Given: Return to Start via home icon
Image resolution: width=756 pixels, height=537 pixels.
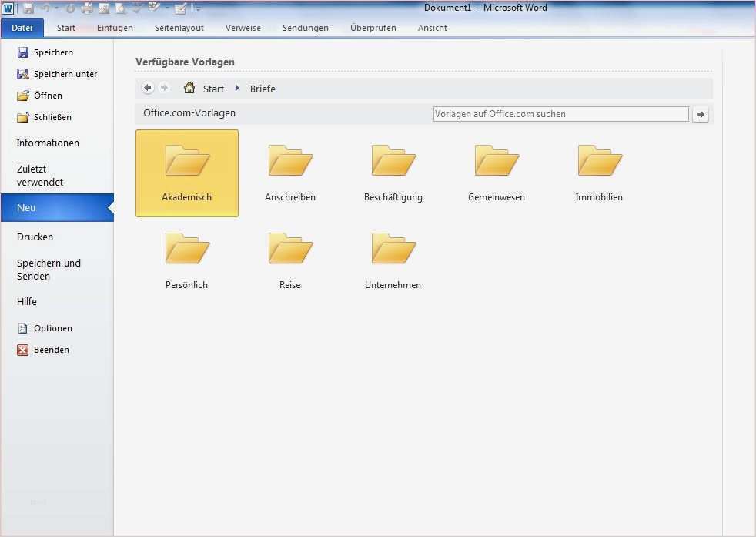Looking at the screenshot, I should click(189, 88).
